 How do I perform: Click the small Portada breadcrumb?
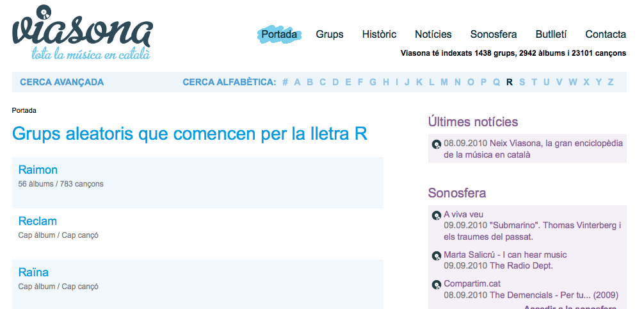[x=24, y=111]
